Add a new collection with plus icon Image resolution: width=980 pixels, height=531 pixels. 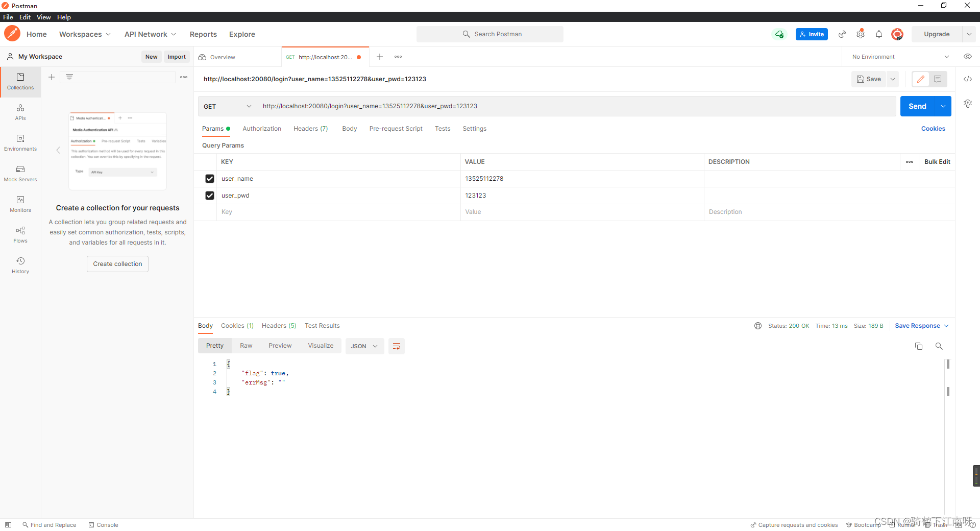pos(52,77)
